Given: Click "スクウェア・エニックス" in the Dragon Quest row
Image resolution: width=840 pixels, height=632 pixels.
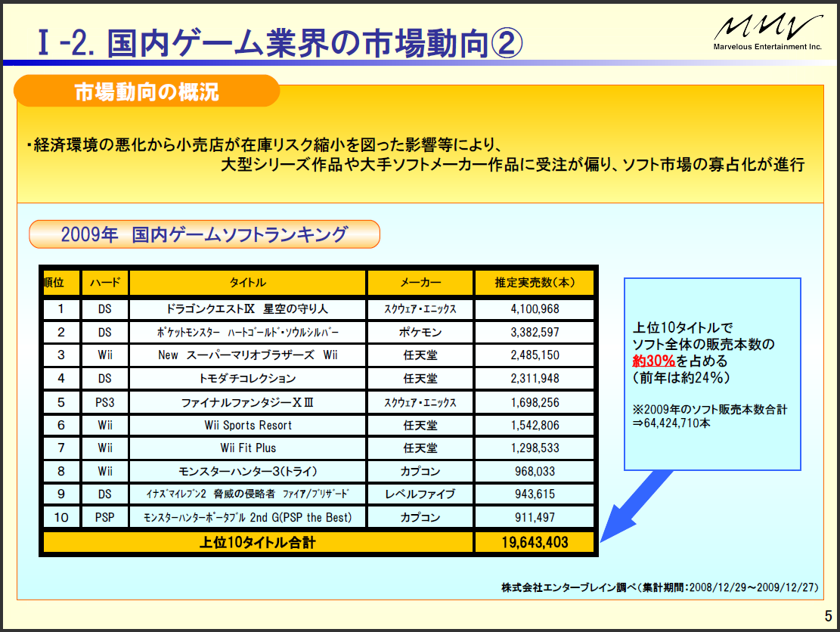Looking at the screenshot, I should (x=420, y=309).
